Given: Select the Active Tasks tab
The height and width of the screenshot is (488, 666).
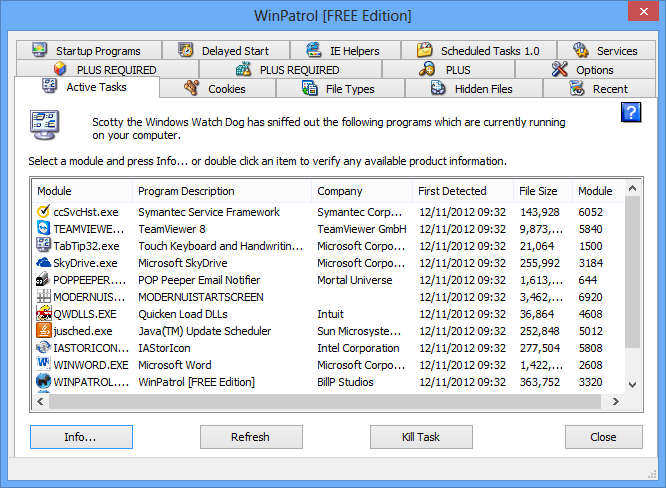Looking at the screenshot, I should point(87,87).
